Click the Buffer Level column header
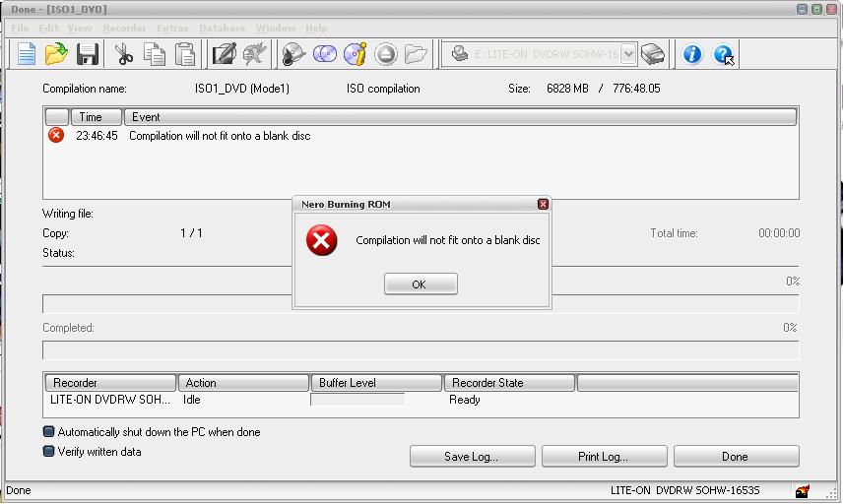The height and width of the screenshot is (504, 844). [377, 383]
